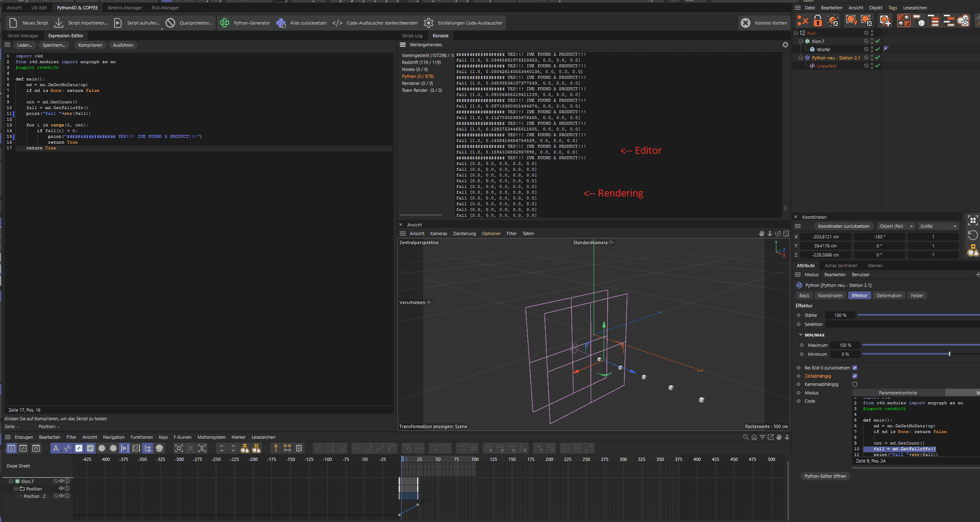Open the Felder tab in attributes
The height and width of the screenshot is (522, 980).
pyautogui.click(x=917, y=296)
